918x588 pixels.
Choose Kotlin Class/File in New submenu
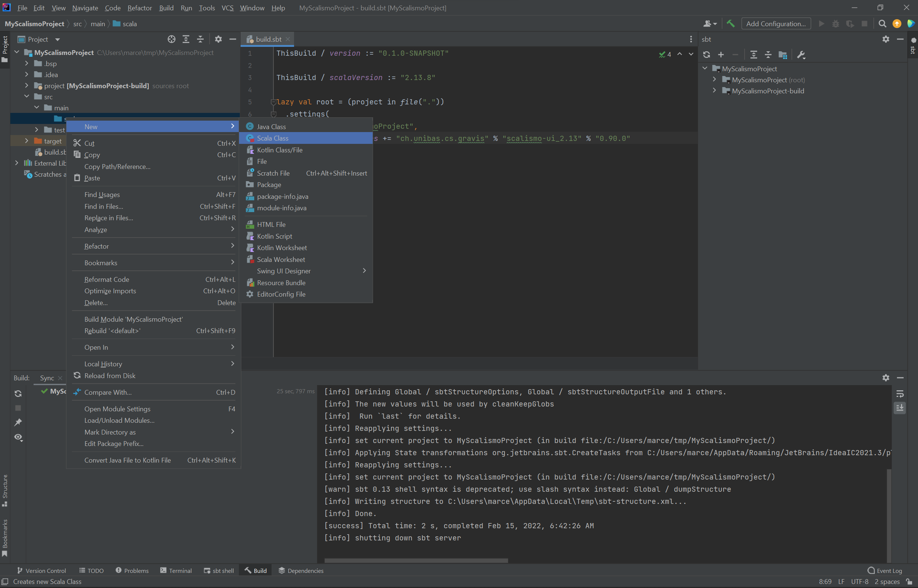[306, 150]
